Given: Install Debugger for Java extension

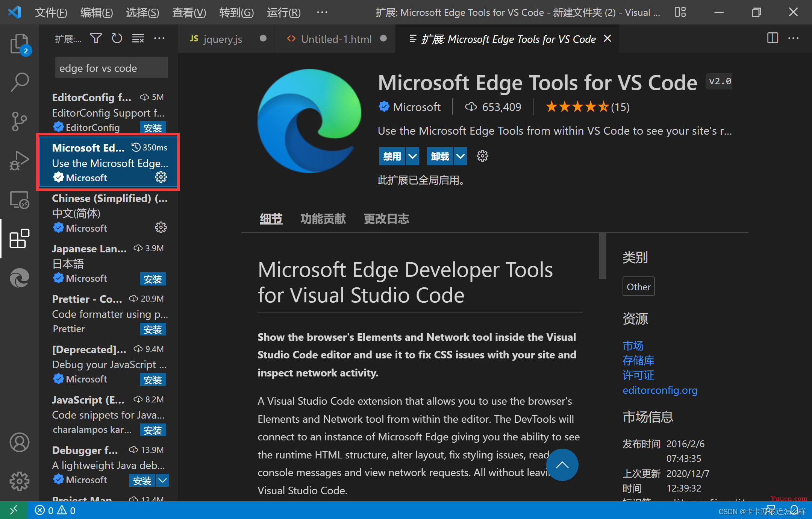Looking at the screenshot, I should (142, 480).
